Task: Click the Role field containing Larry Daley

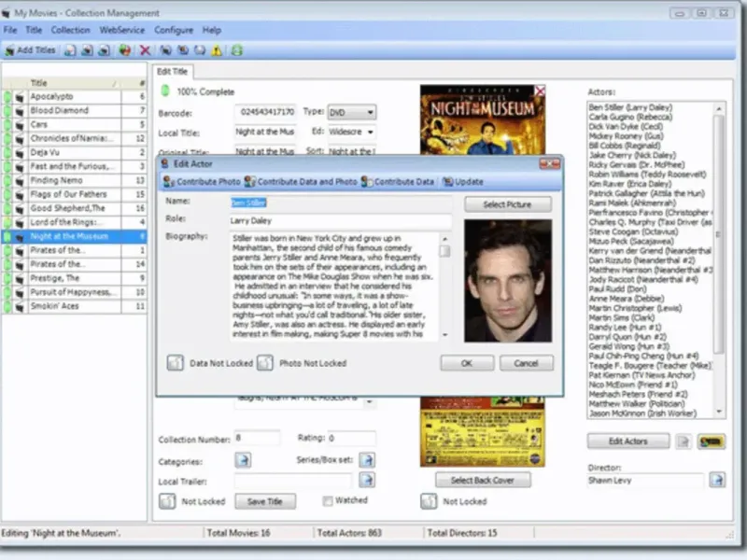Action: [x=340, y=220]
